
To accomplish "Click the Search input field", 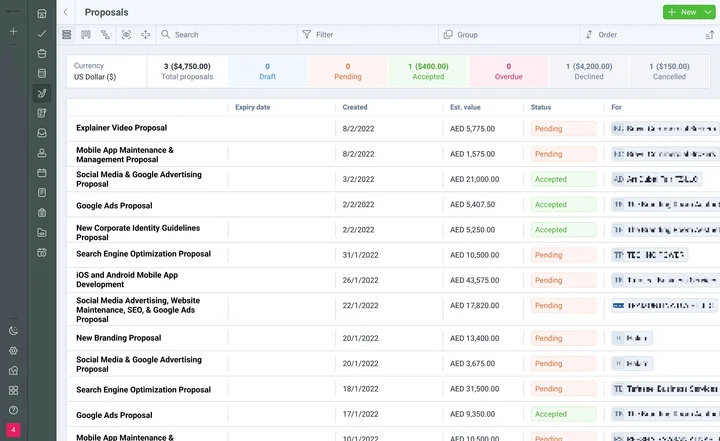I will click(x=228, y=34).
